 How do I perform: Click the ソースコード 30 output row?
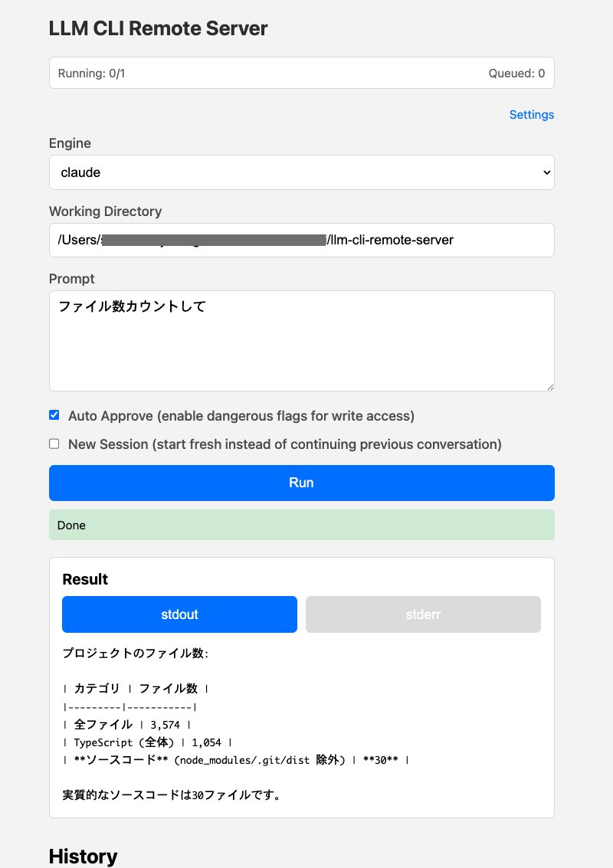pyautogui.click(x=236, y=760)
